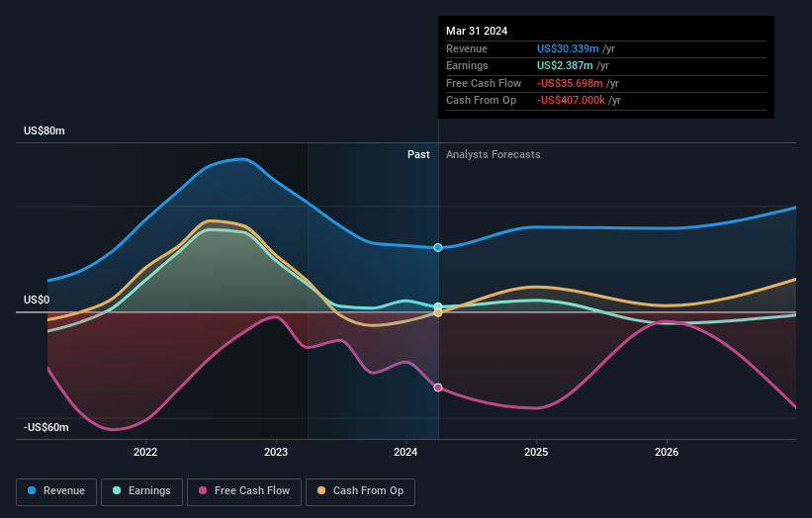Viewport: 812px width, 518px height.
Task: Click the teal Earnings data point marker
Action: tap(438, 306)
